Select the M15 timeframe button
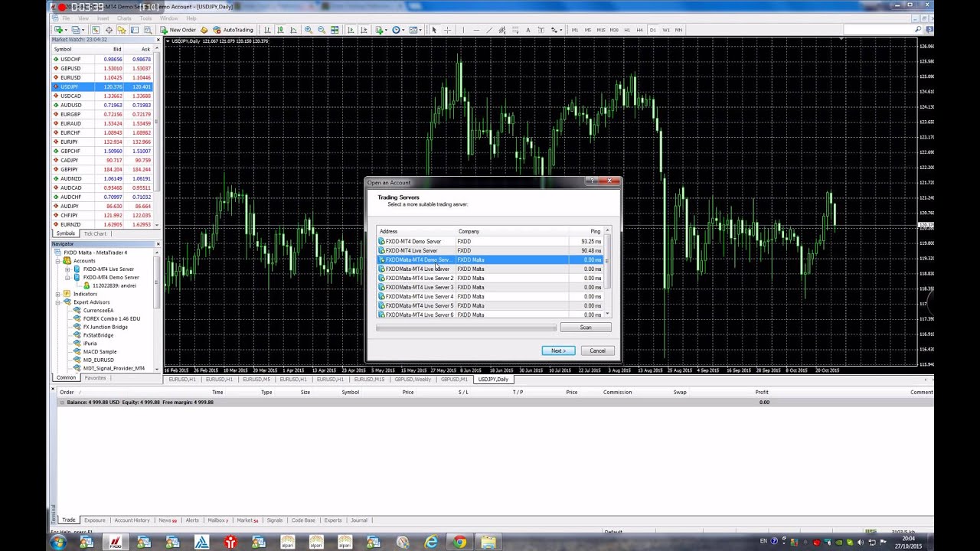 [601, 30]
